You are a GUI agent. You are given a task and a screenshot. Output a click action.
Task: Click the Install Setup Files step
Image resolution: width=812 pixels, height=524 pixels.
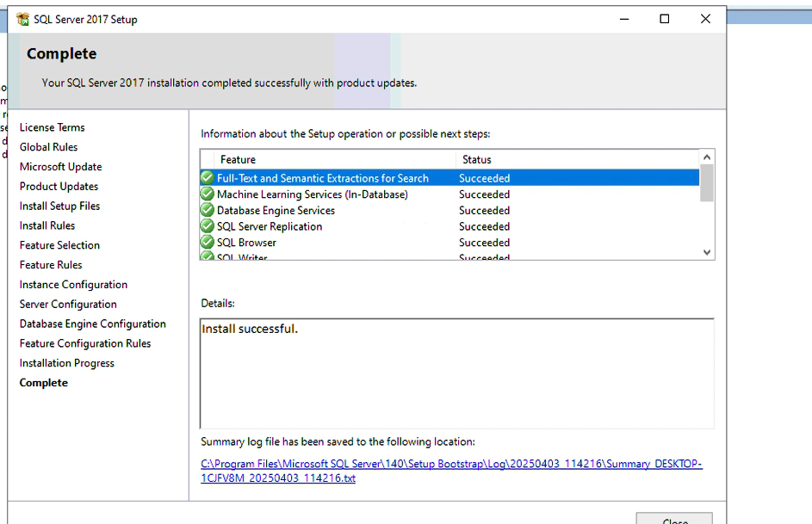59,206
